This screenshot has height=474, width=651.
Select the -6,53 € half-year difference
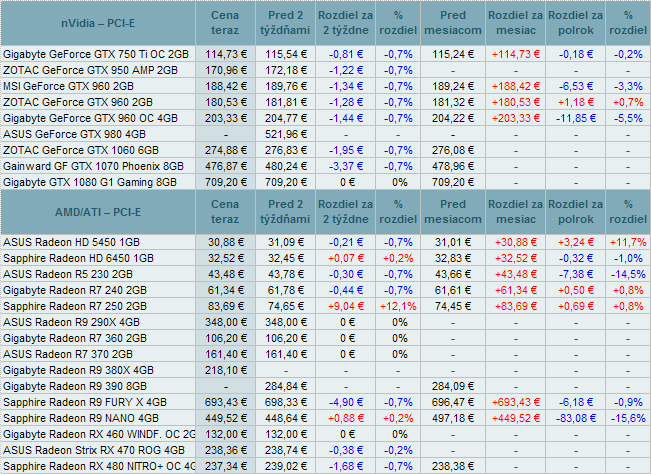pyautogui.click(x=576, y=86)
